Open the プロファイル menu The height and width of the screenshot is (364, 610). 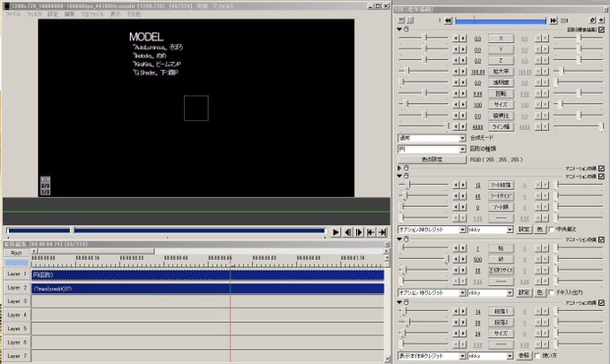click(92, 14)
